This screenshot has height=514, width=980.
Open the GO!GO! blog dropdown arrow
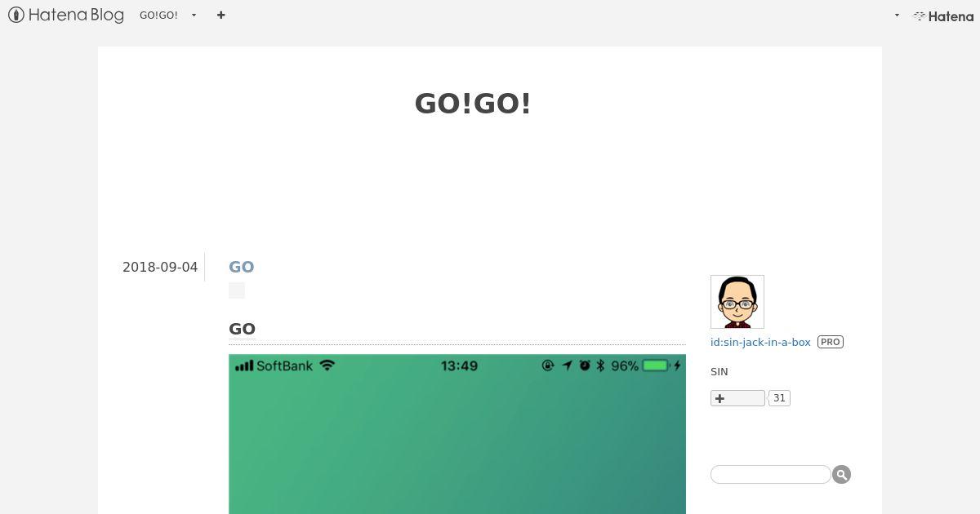point(194,16)
